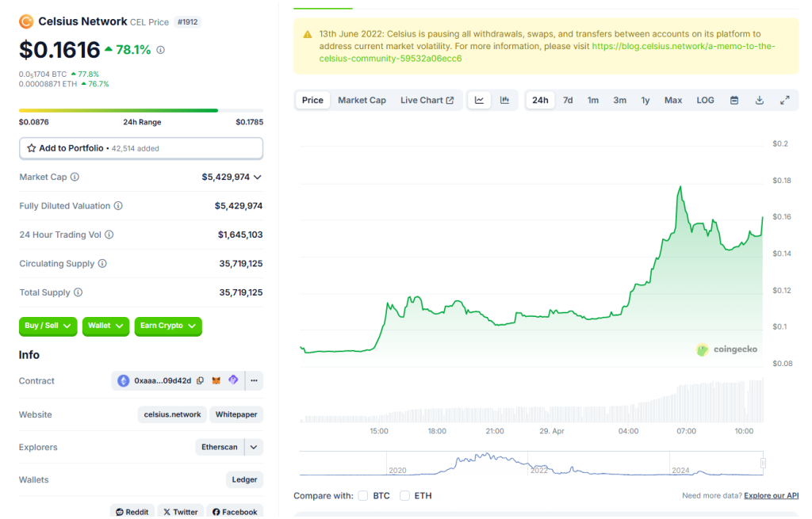
Task: Open the Buy / Sell dropdown
Action: (48, 326)
